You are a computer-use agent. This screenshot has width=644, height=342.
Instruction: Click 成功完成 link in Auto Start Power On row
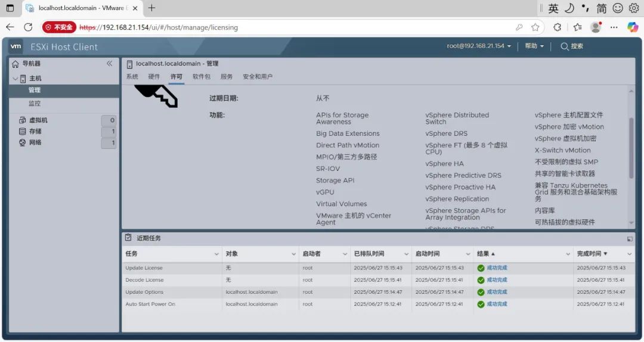point(497,304)
